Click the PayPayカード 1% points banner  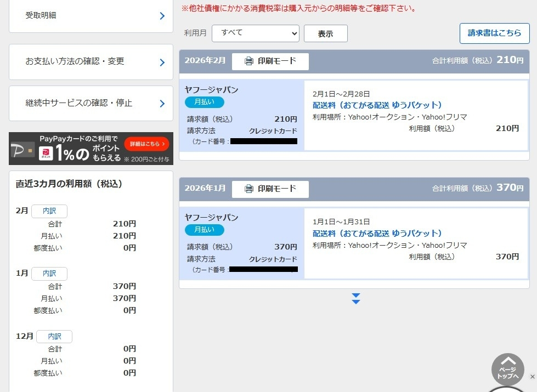(91, 149)
